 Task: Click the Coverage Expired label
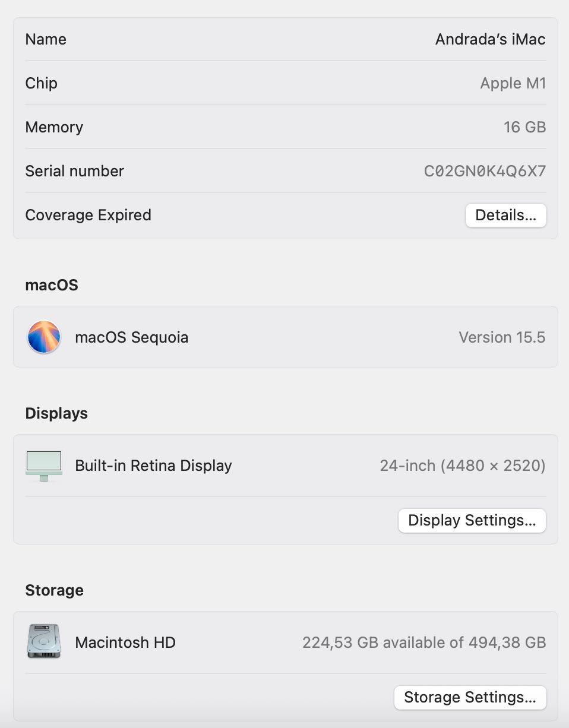[88, 215]
